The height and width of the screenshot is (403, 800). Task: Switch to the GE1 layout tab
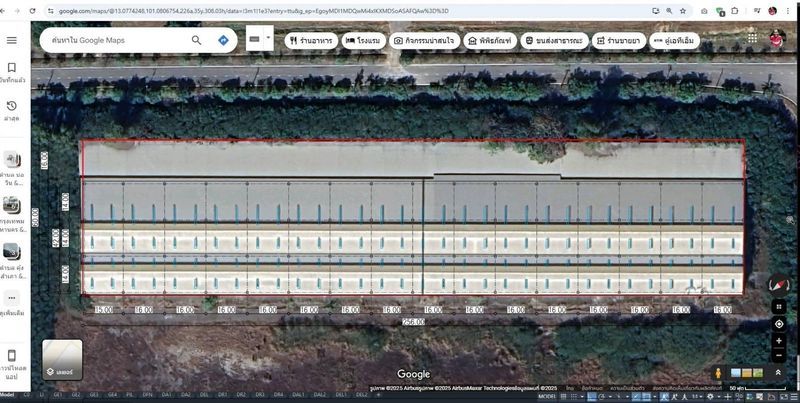click(x=58, y=395)
